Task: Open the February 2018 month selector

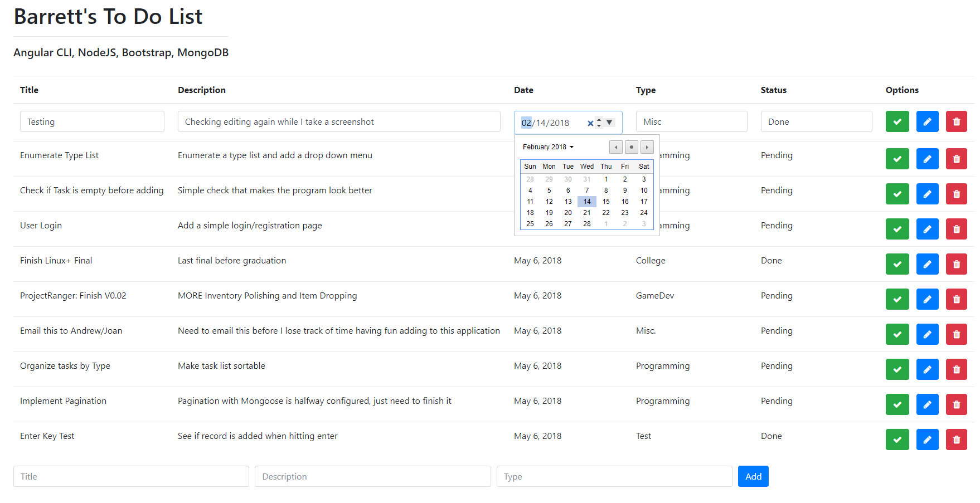Action: (548, 147)
